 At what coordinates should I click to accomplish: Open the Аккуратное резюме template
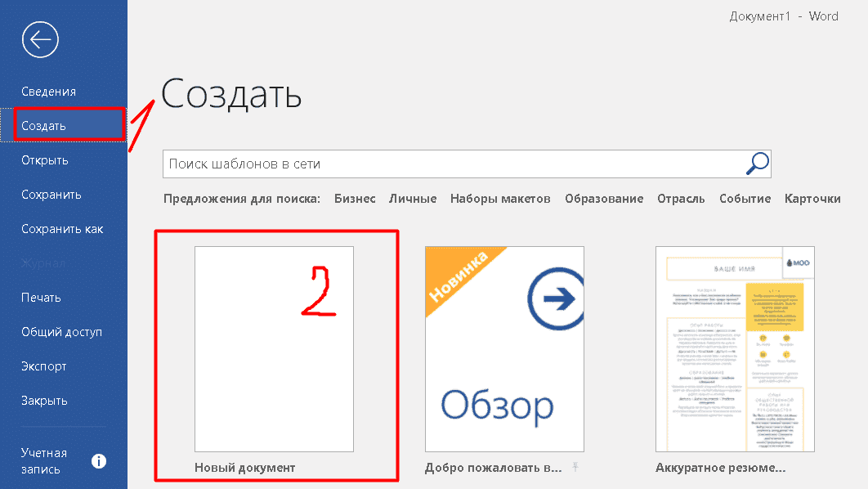coord(734,348)
